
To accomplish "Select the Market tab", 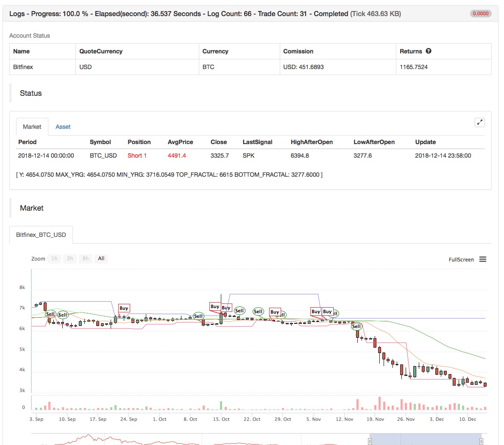I will click(x=32, y=127).
